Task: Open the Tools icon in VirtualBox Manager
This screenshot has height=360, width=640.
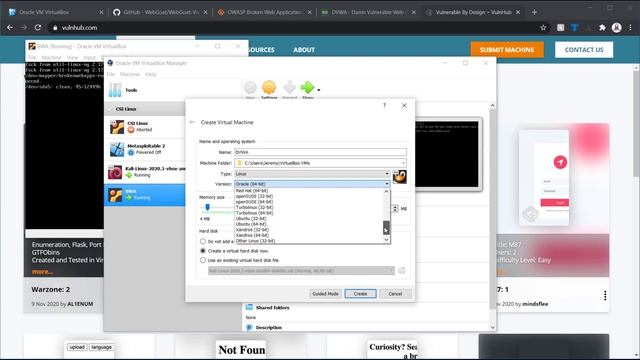Action: coord(115,90)
